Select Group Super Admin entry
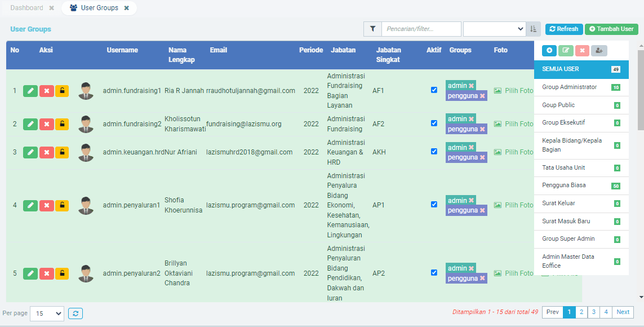Image resolution: width=644 pixels, height=327 pixels. (581, 239)
